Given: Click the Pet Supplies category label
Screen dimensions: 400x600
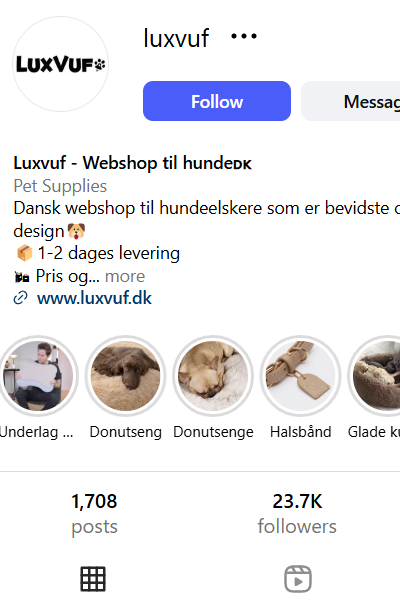Looking at the screenshot, I should point(60,186).
